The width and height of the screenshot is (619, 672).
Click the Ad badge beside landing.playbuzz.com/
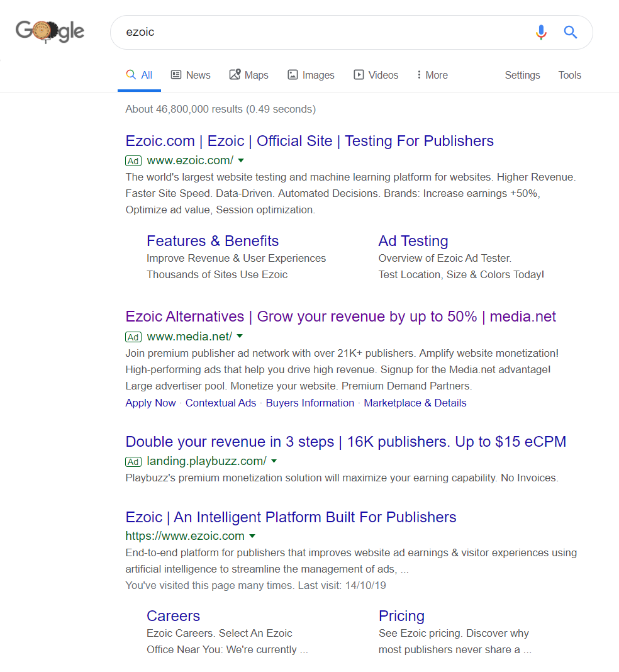(133, 462)
